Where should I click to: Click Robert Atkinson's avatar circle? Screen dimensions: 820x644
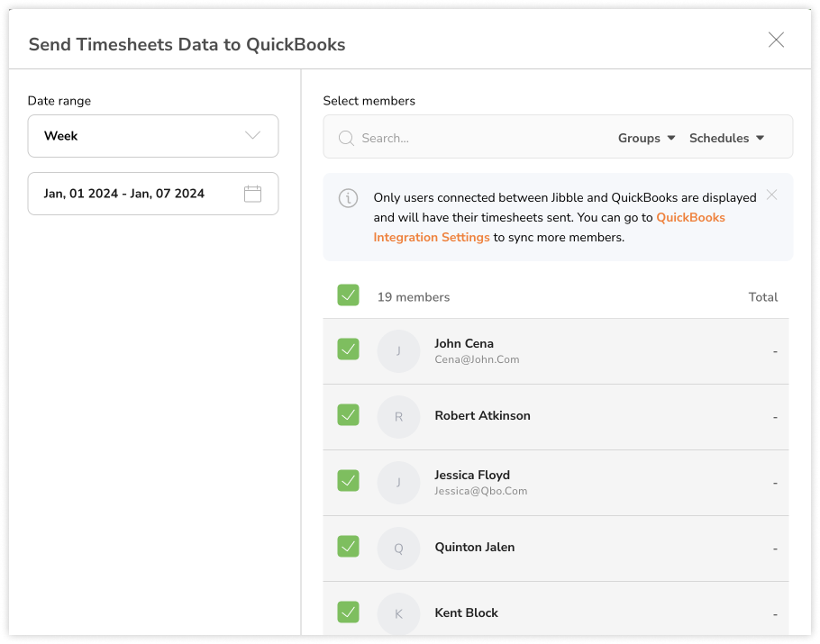[x=398, y=417]
